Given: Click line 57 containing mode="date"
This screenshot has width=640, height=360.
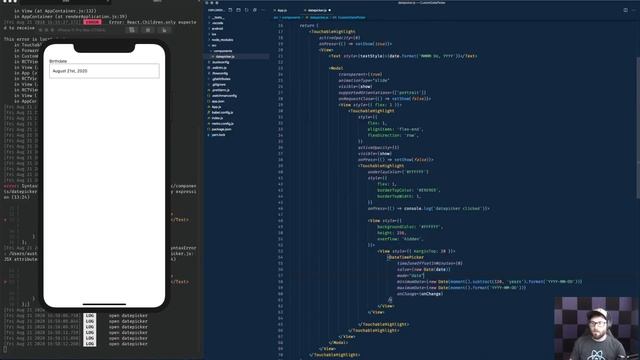Looking at the screenshot, I should coord(411,276).
